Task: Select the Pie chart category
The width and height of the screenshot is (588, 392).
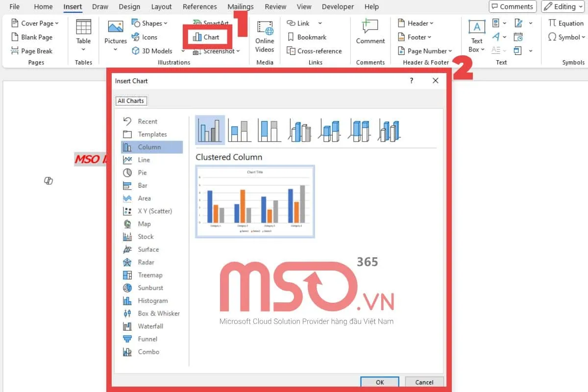Action: 142,172
